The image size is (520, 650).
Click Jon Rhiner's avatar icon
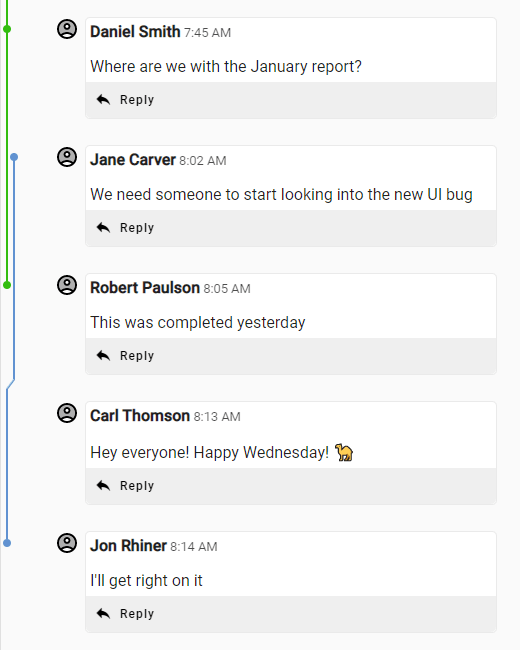point(67,543)
